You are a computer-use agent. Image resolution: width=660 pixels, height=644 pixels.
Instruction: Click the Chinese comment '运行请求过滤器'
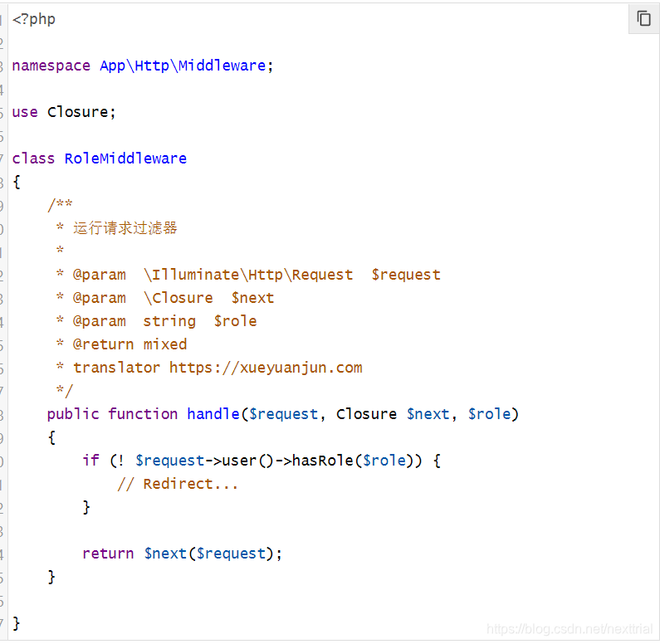click(125, 228)
